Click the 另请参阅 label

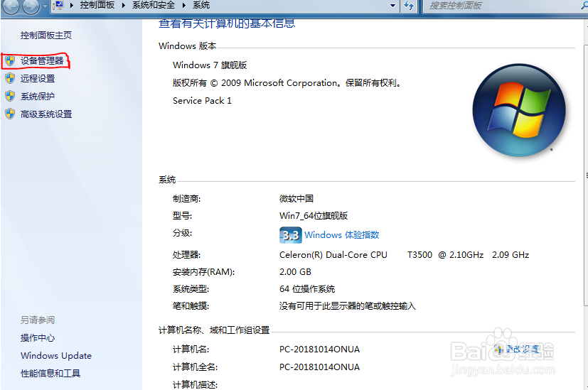click(38, 320)
